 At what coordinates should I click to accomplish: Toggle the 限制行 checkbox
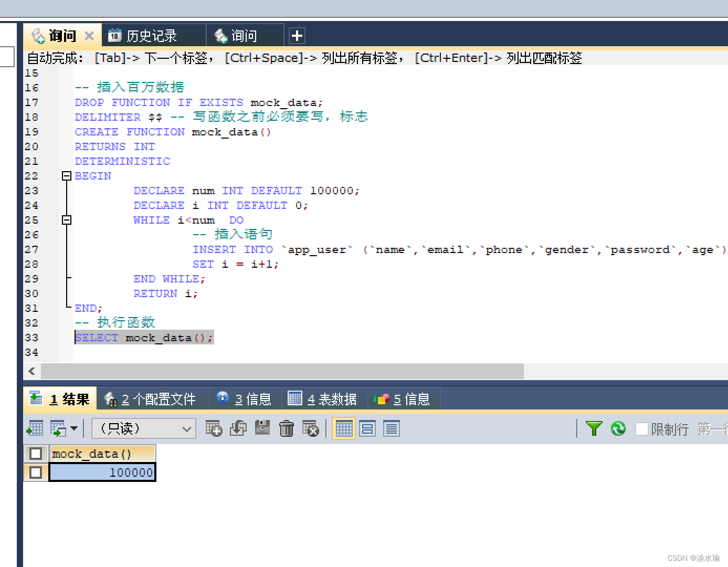[641, 429]
